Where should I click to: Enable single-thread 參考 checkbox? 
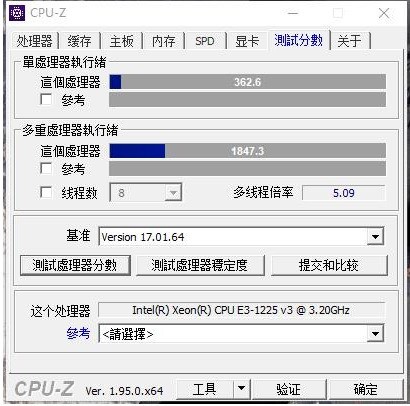click(x=46, y=99)
